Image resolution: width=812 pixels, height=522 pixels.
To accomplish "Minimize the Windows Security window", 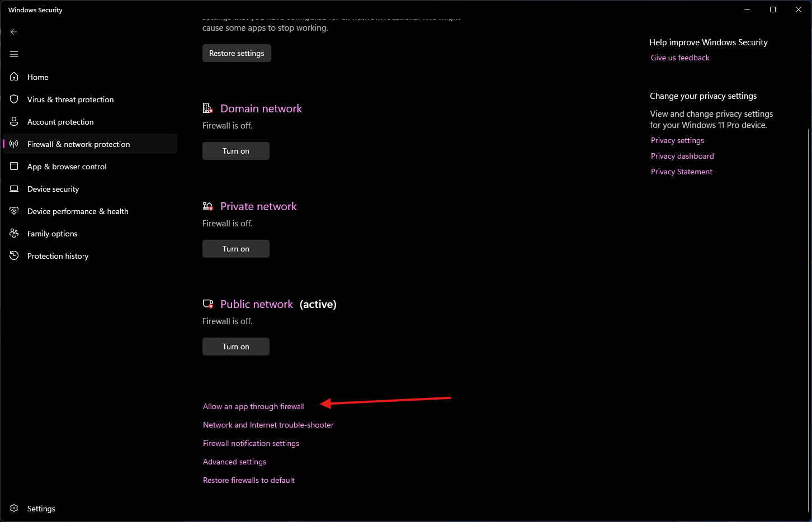I will pos(747,10).
